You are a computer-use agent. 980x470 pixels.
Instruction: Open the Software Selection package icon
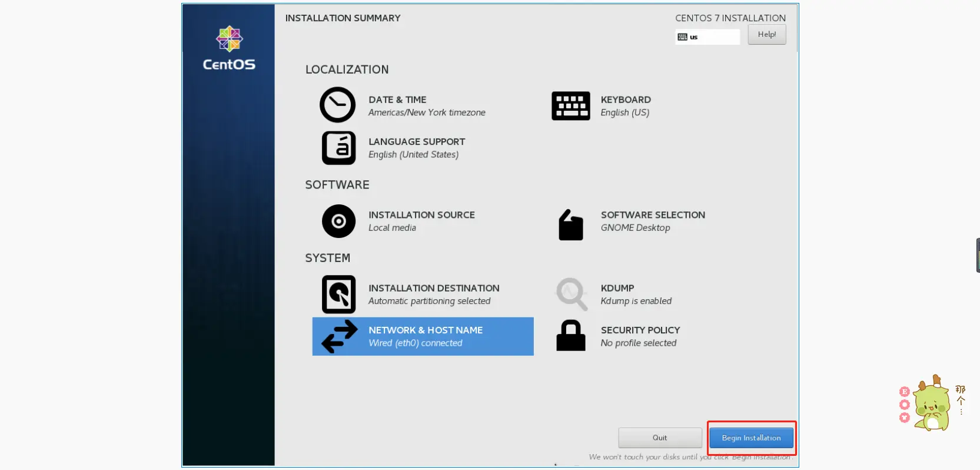(x=570, y=224)
